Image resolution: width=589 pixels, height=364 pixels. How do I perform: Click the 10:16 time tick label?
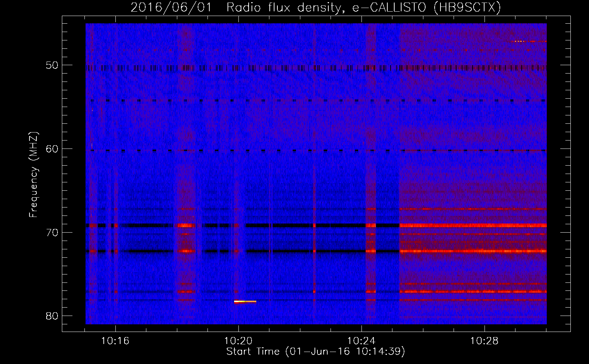[115, 341]
